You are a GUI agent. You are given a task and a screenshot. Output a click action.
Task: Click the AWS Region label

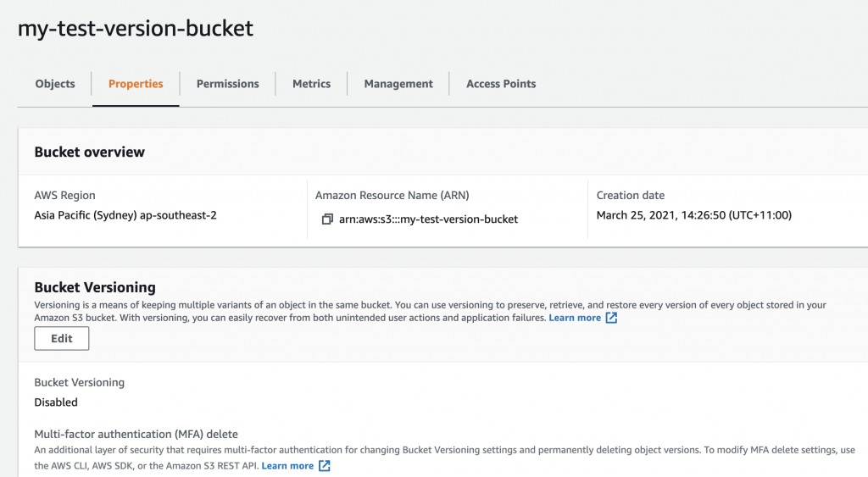click(64, 196)
